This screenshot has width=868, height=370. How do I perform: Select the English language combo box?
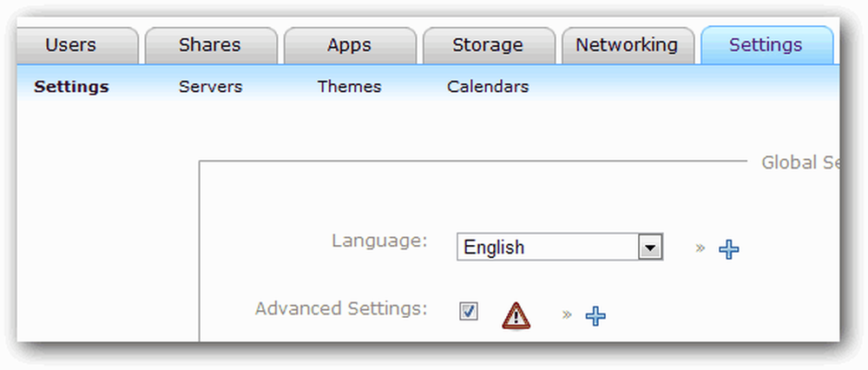[x=560, y=247]
